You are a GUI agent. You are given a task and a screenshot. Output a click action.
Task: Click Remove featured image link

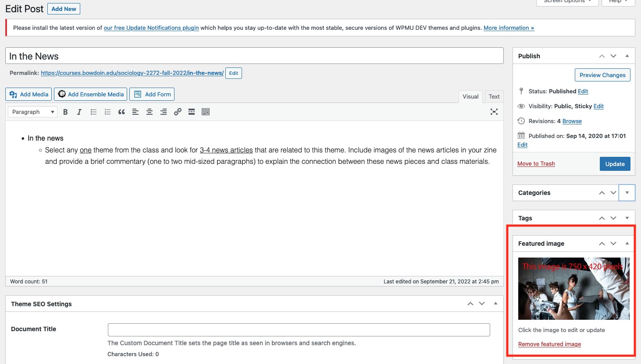tap(549, 344)
